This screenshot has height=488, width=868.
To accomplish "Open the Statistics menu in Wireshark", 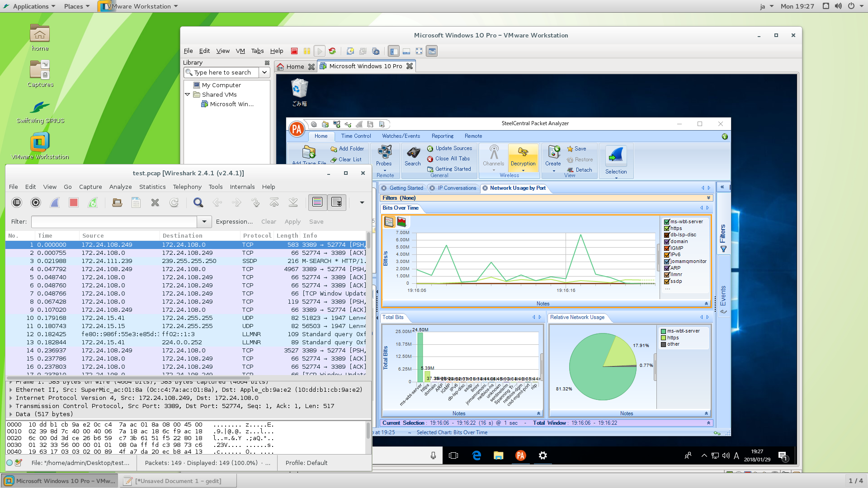I will pos(152,187).
